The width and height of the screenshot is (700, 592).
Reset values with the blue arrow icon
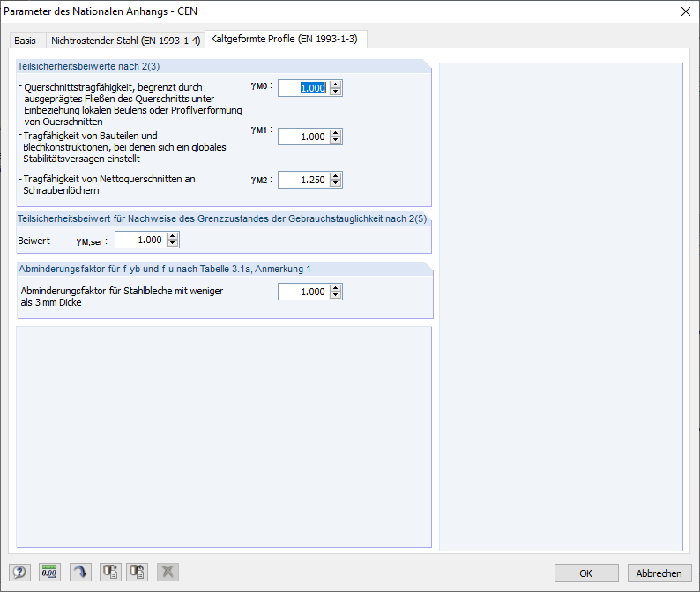80,572
